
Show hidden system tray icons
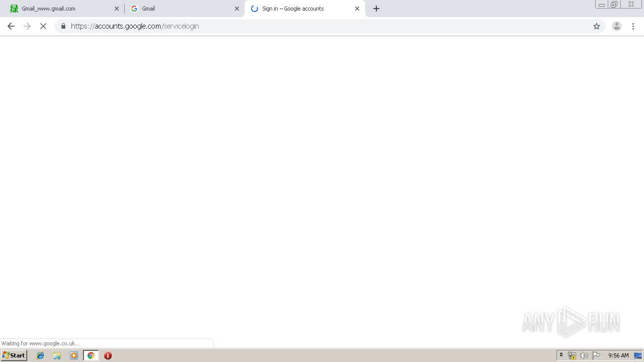pos(561,355)
